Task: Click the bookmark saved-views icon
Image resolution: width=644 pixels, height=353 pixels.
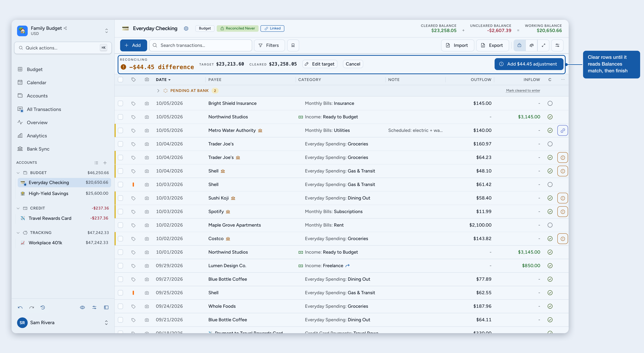Action: tap(293, 45)
